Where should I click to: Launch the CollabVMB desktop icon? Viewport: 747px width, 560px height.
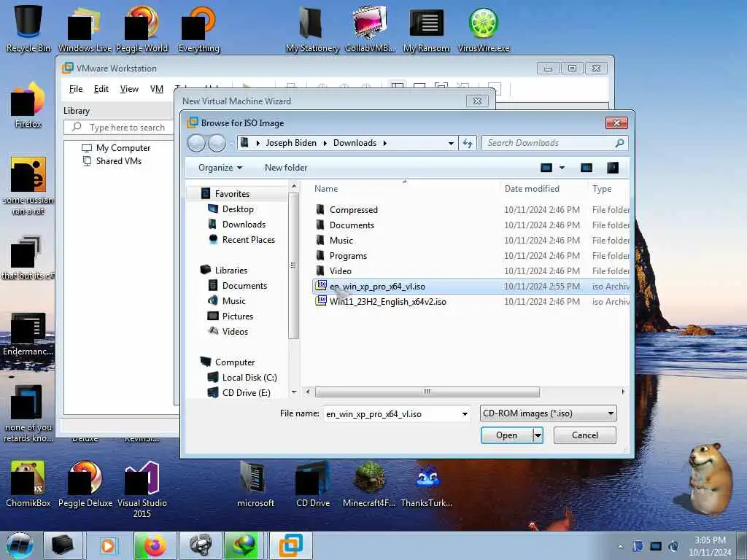point(370,28)
